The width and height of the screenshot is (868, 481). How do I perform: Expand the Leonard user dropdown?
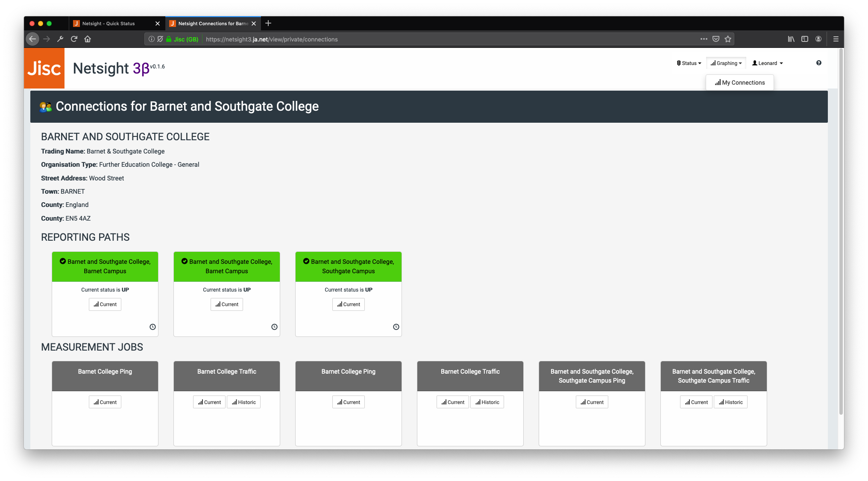pyautogui.click(x=767, y=63)
